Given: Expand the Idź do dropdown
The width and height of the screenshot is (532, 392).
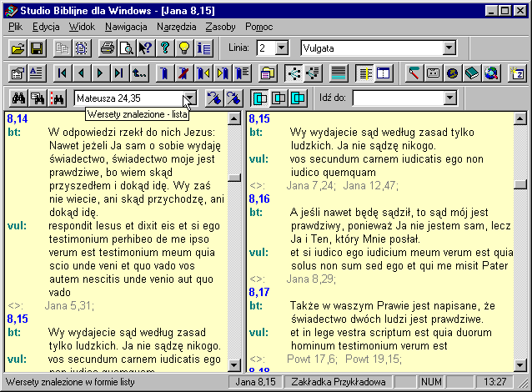Looking at the screenshot, I should pos(449,98).
